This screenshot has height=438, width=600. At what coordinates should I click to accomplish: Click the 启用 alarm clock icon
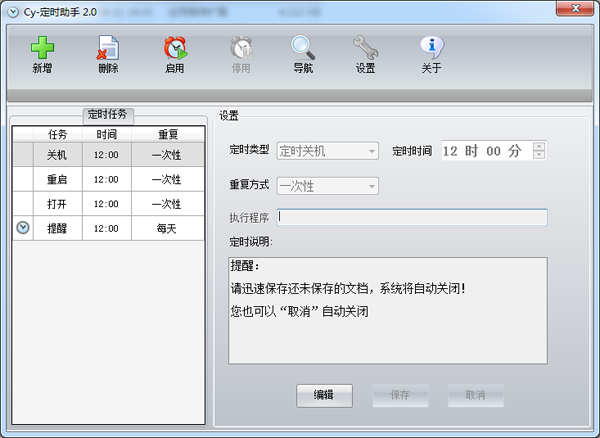point(175,48)
